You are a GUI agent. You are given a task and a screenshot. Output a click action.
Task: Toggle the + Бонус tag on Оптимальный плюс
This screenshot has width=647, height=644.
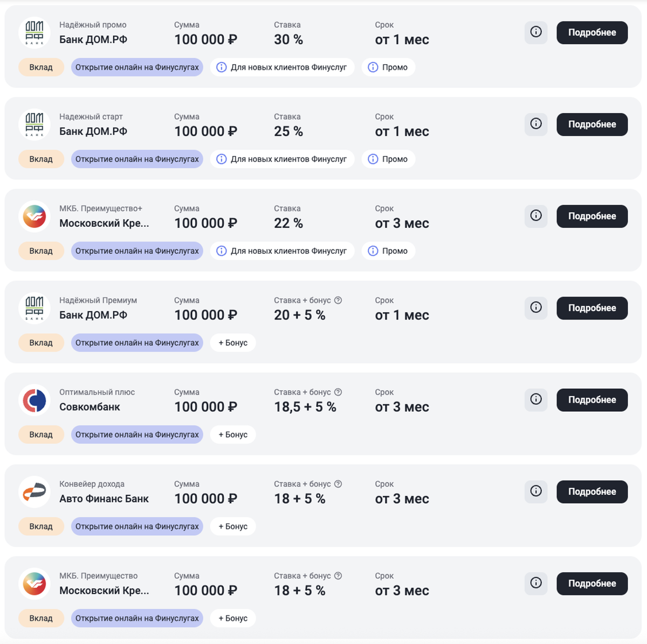tap(233, 434)
